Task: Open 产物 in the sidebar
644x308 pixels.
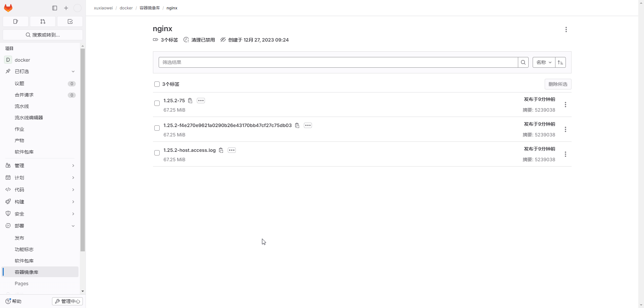Action: [40, 140]
